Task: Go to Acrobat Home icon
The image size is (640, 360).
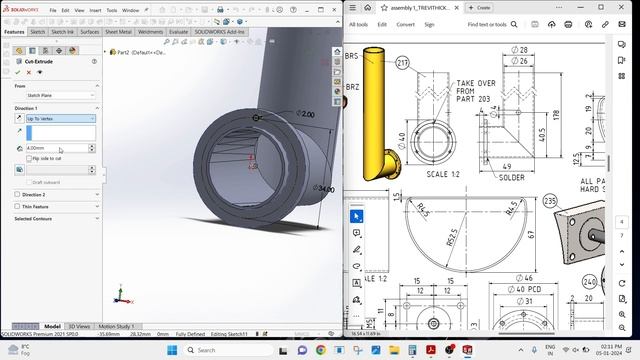Action: point(367,8)
